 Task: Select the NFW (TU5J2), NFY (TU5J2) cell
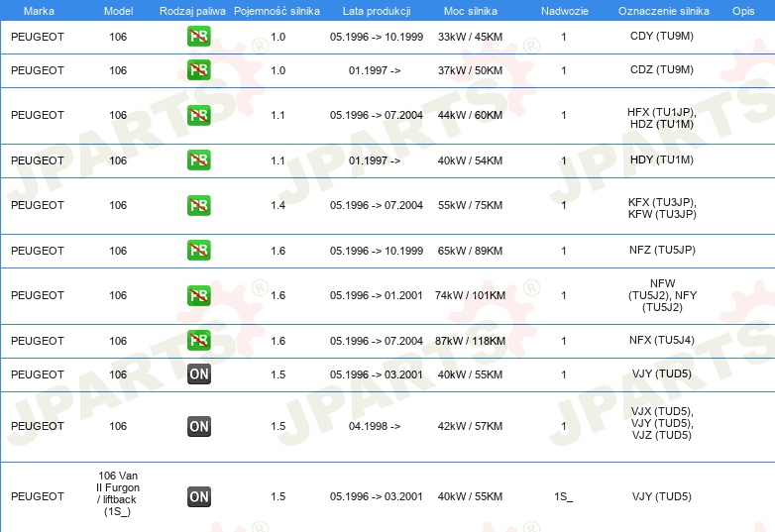pyautogui.click(x=662, y=295)
